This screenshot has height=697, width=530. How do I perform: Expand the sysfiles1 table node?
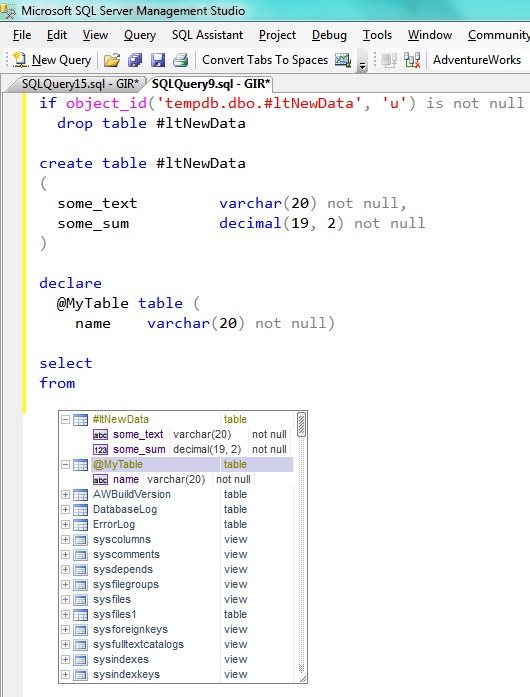[x=65, y=614]
